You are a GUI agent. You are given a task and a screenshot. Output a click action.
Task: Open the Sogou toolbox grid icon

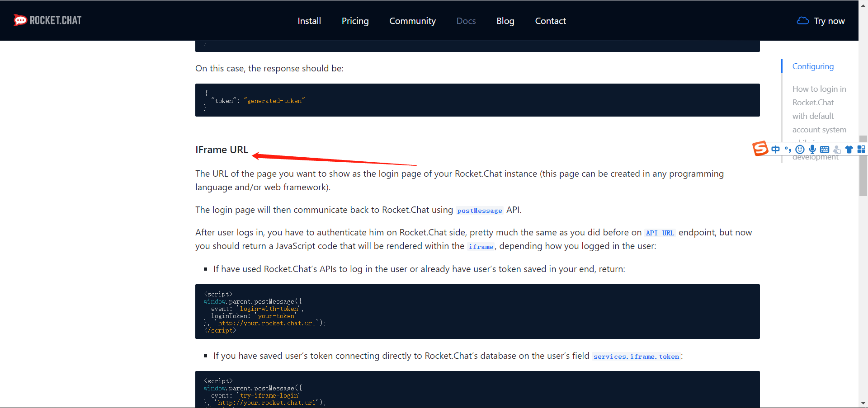click(x=861, y=149)
